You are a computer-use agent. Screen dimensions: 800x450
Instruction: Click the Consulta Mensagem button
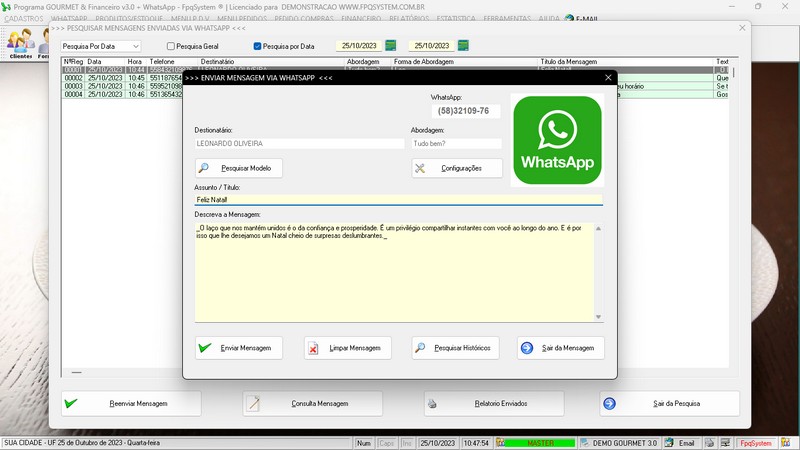pos(312,404)
